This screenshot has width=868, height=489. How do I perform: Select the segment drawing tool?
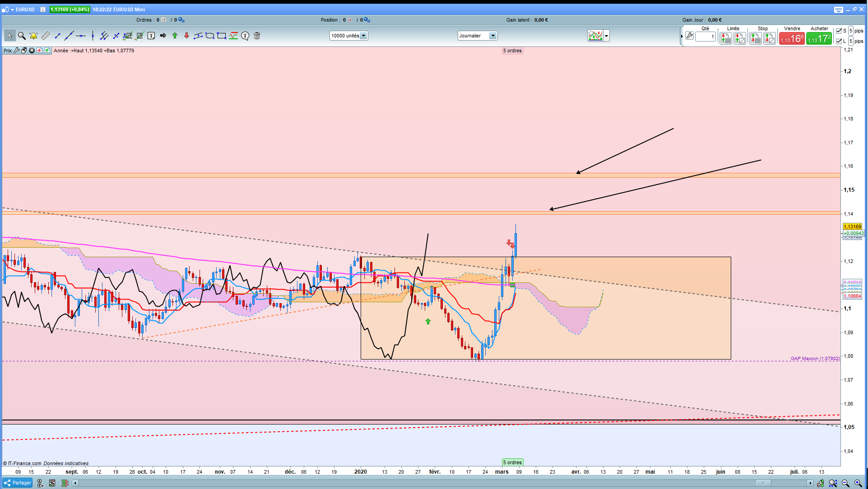tap(57, 36)
